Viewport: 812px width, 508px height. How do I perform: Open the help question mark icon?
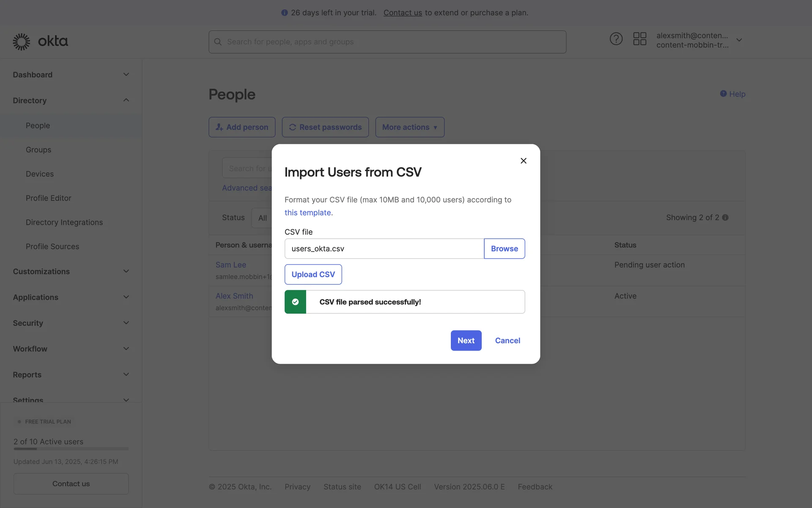pyautogui.click(x=616, y=39)
